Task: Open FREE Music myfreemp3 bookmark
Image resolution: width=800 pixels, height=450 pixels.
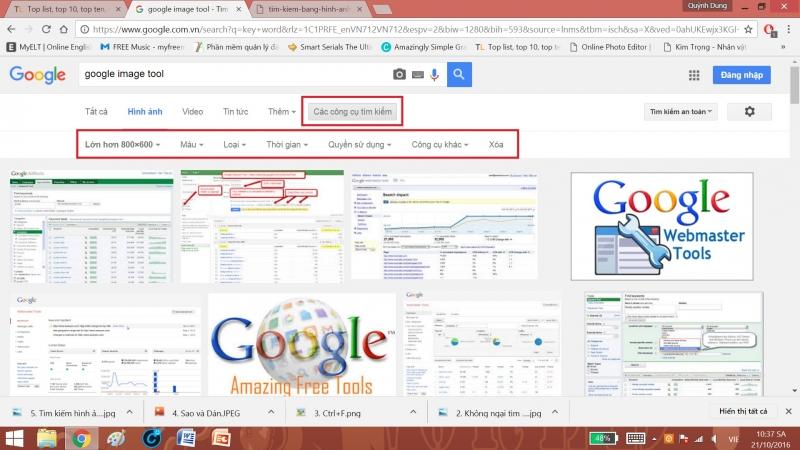Action: click(x=142, y=47)
